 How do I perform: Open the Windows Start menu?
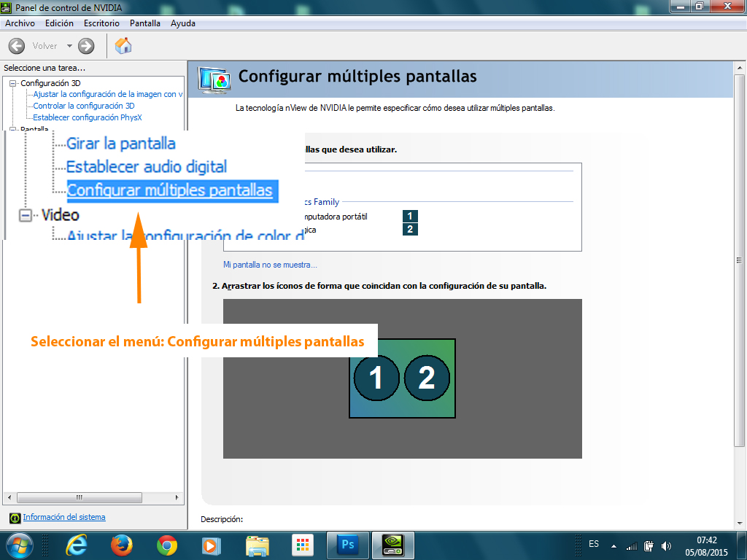[x=20, y=545]
